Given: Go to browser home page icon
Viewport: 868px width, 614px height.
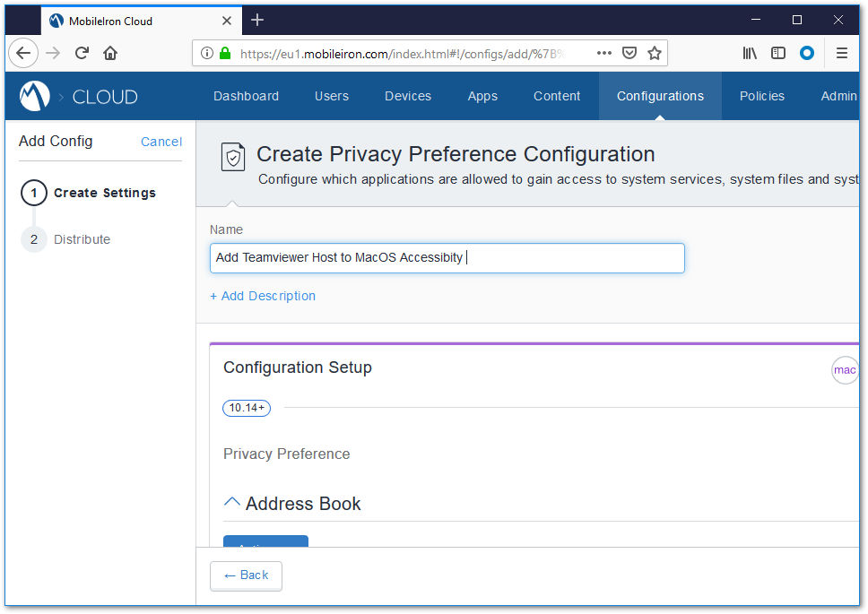Looking at the screenshot, I should click(110, 53).
